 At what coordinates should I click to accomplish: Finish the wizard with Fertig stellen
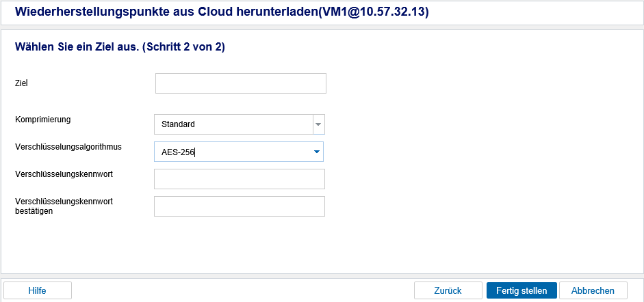coord(521,290)
